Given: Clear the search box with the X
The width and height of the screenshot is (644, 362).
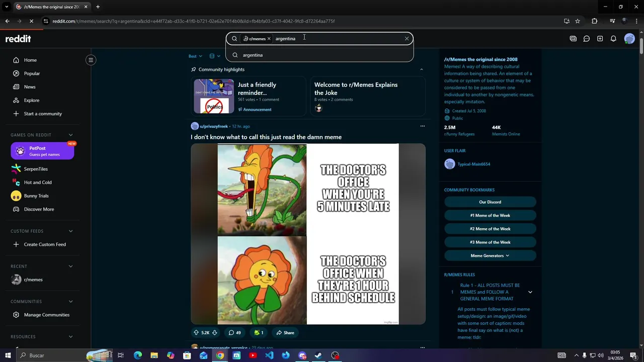Looking at the screenshot, I should tap(407, 39).
